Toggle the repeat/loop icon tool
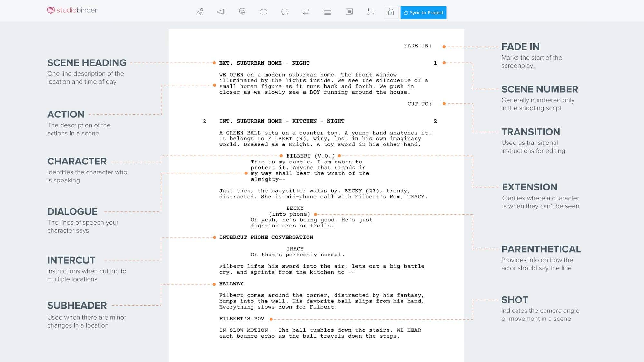This screenshot has height=362, width=644. (306, 12)
